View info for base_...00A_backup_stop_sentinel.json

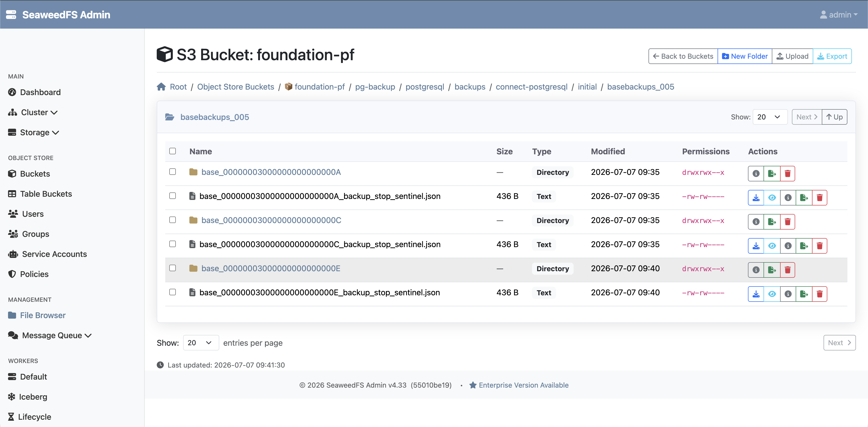(788, 197)
